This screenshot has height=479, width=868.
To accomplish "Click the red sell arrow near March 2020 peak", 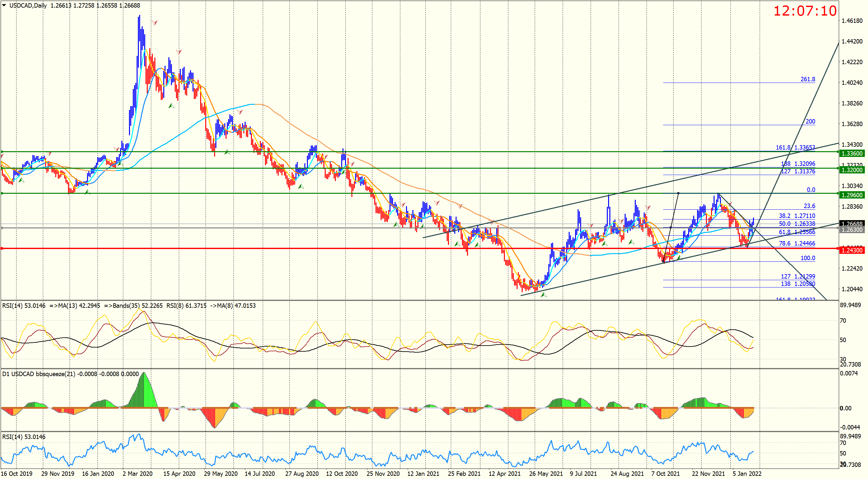I will point(155,23).
